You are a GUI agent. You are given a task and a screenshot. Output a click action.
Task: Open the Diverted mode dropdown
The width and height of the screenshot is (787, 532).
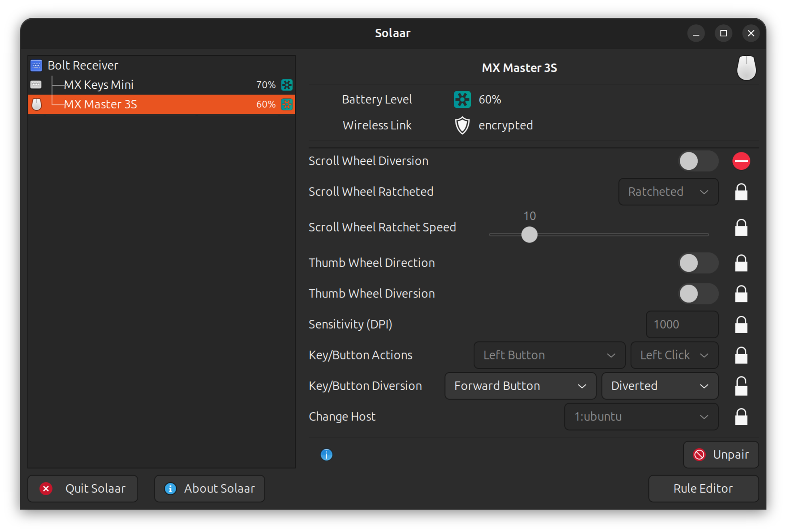660,386
